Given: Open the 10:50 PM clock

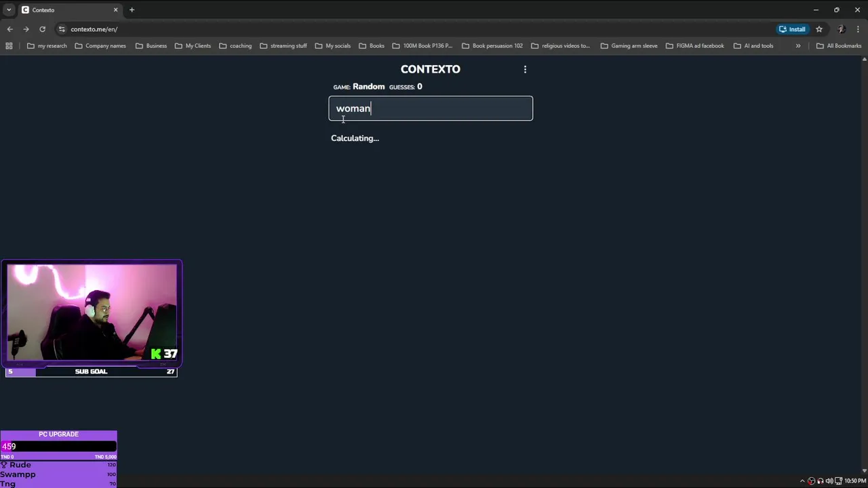Looking at the screenshot, I should coord(855,481).
